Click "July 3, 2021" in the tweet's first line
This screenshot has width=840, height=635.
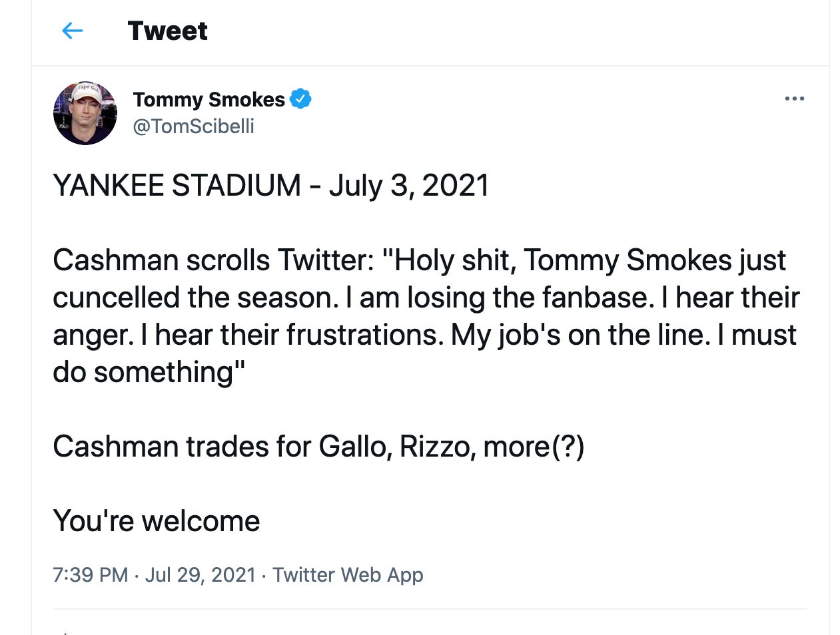click(408, 185)
